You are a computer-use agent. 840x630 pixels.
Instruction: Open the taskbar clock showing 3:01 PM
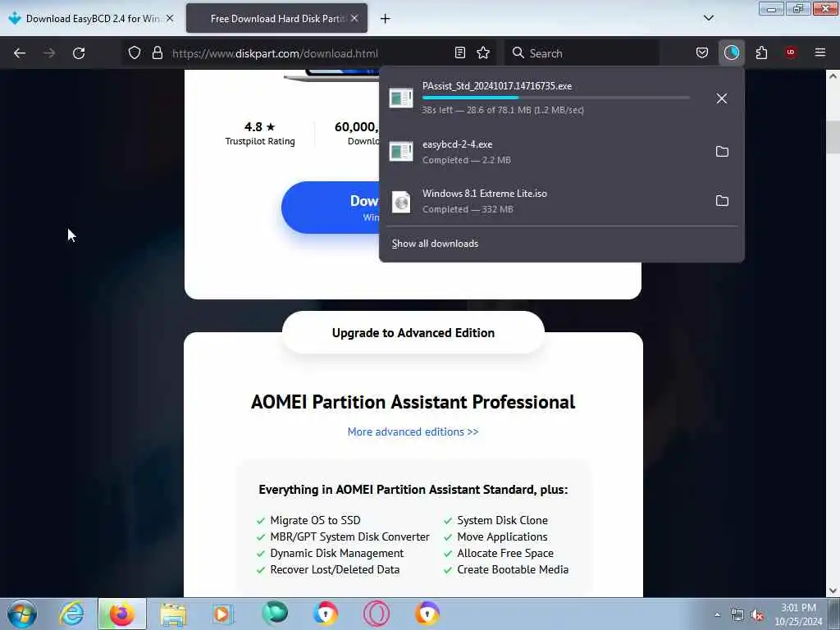[798, 614]
